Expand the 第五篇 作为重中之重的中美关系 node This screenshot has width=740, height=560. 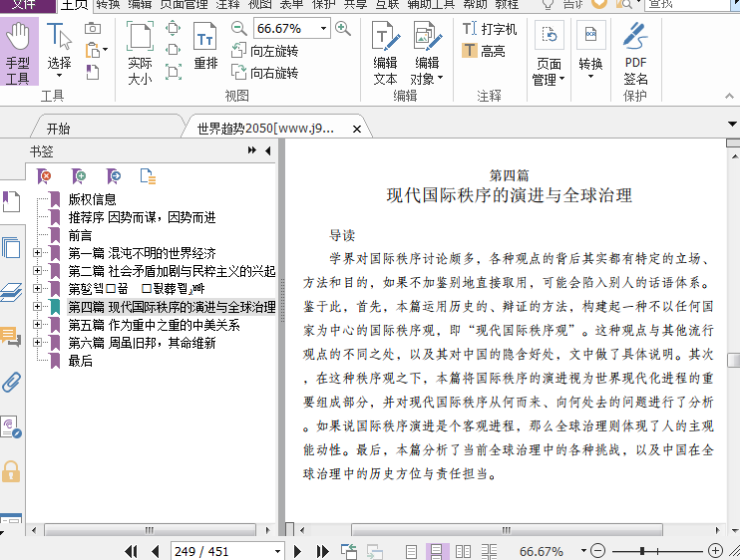(37, 324)
